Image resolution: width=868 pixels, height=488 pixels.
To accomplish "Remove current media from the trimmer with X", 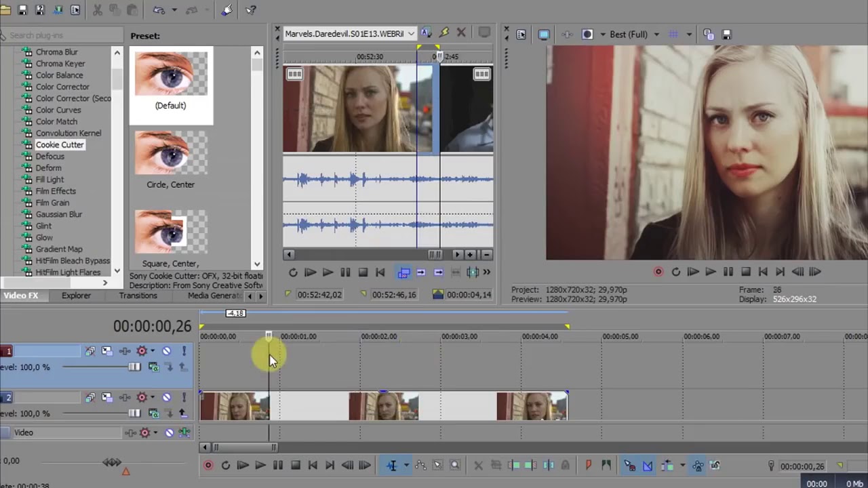I will point(461,33).
